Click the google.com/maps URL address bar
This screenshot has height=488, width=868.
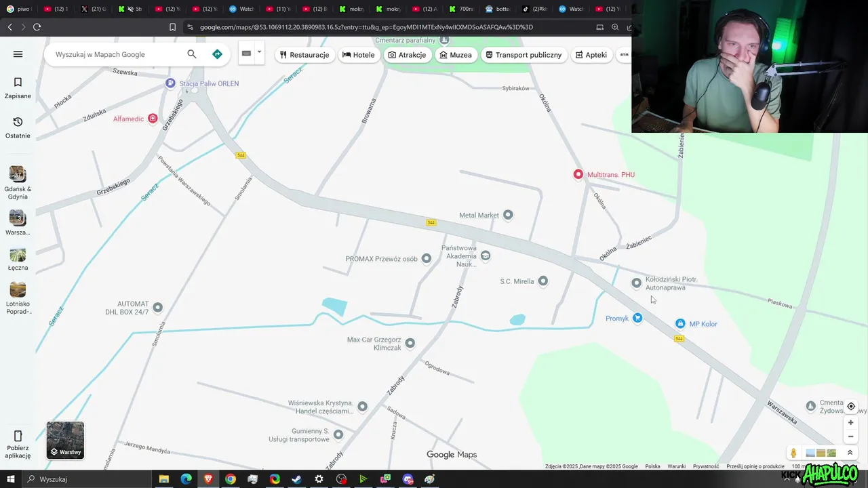(366, 27)
